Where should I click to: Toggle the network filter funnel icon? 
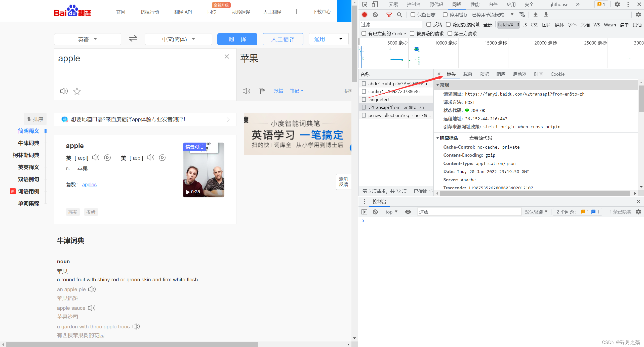click(389, 15)
